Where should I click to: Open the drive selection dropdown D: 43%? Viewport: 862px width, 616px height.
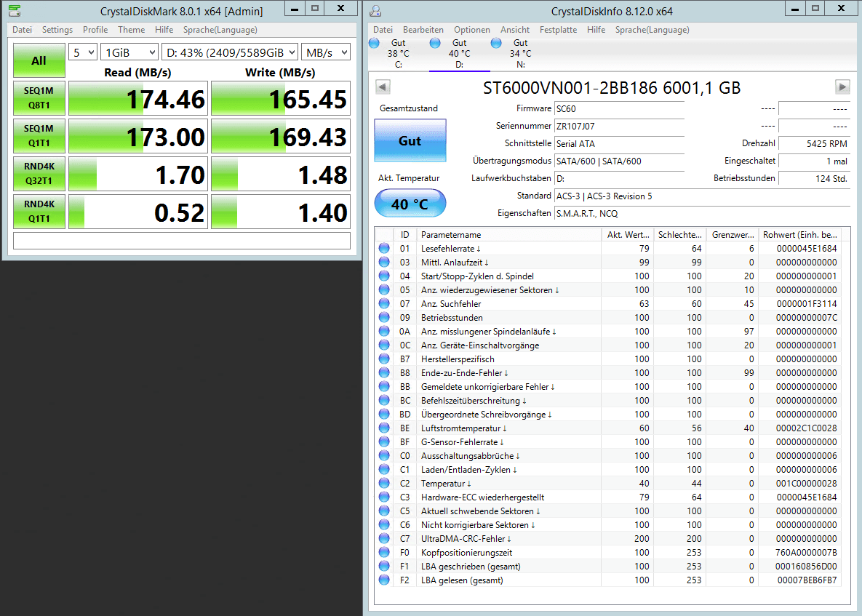click(231, 52)
